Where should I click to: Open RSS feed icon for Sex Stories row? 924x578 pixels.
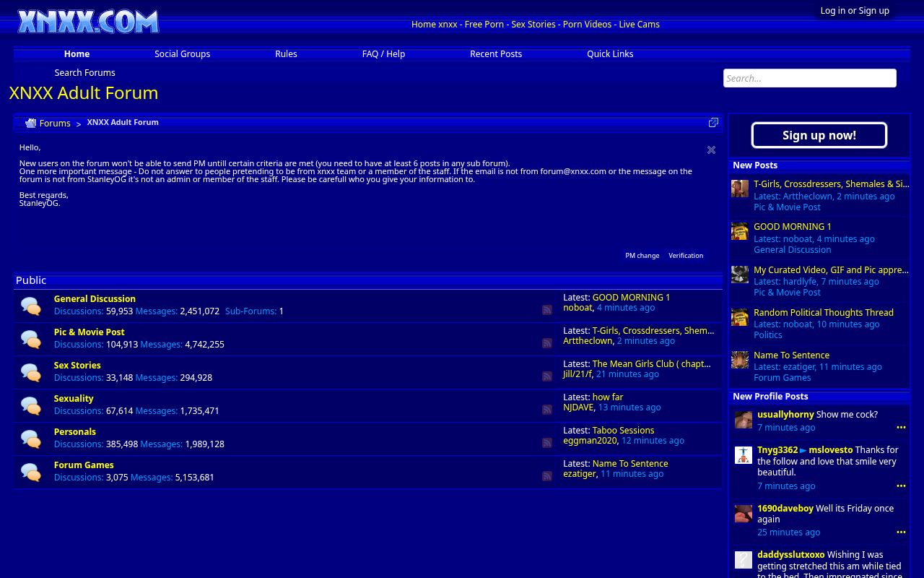[547, 376]
